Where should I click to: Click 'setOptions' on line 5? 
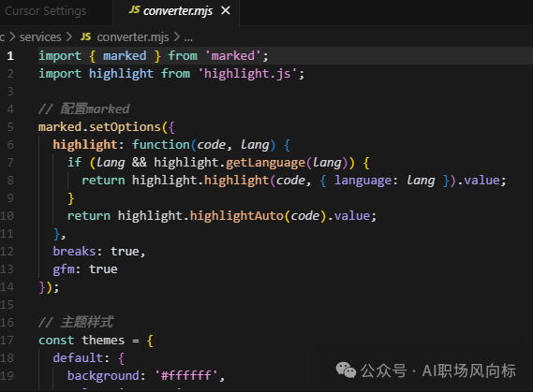click(x=125, y=127)
